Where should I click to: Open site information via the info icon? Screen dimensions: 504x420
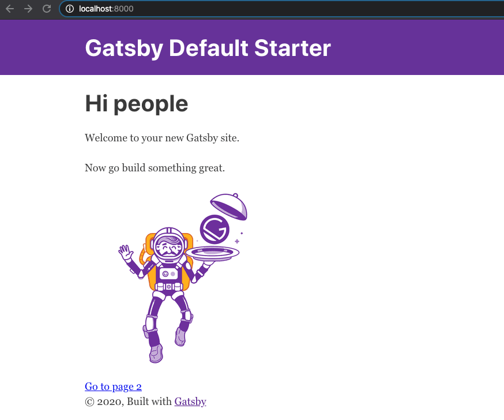point(69,9)
